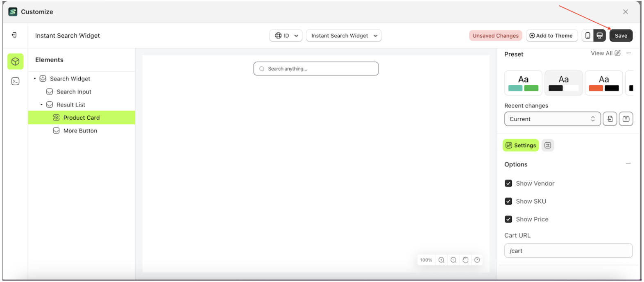Click the Product Card element icon
644x282 pixels.
[56, 118]
